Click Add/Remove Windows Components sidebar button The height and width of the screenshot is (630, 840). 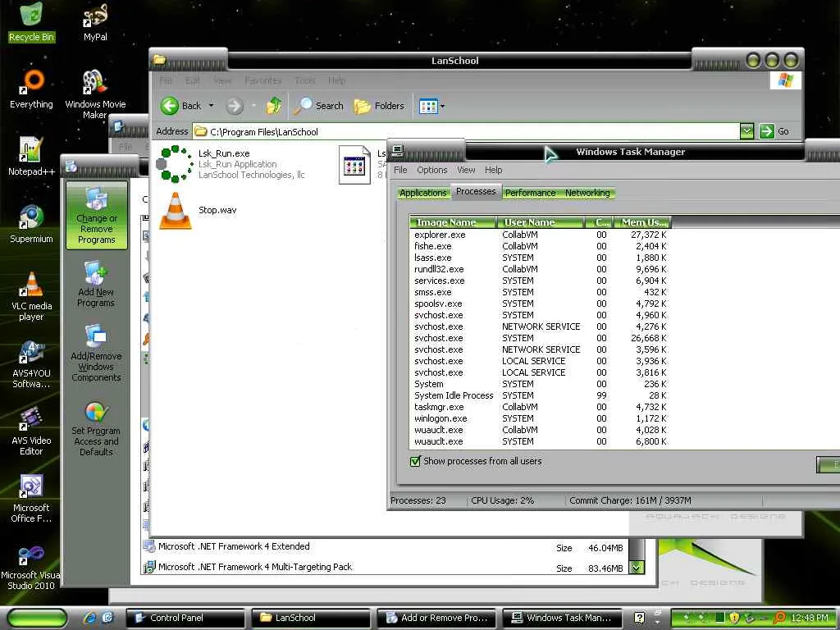96,354
